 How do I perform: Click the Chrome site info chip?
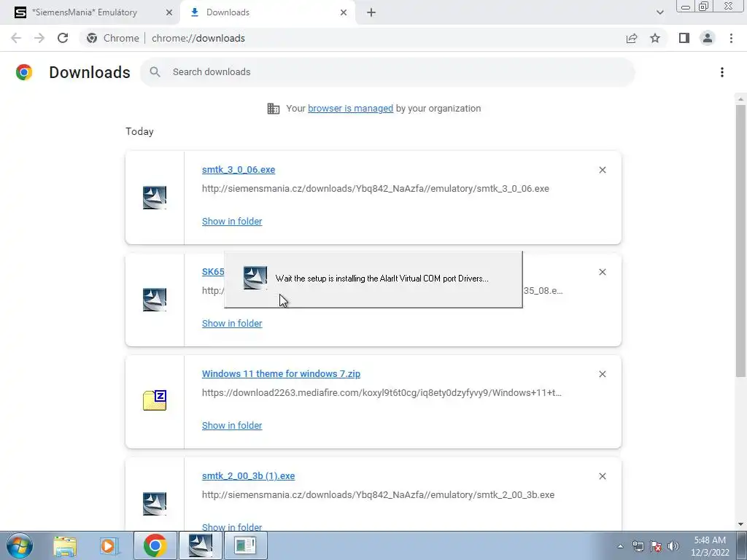112,38
